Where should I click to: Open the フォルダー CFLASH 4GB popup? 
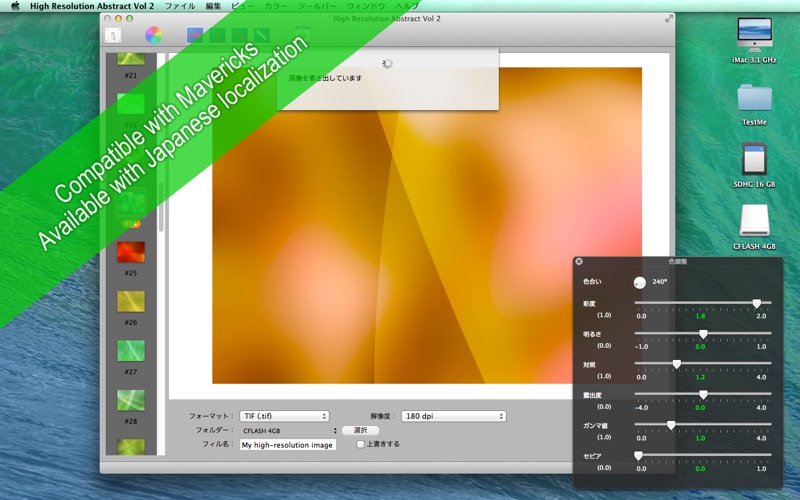[x=289, y=431]
